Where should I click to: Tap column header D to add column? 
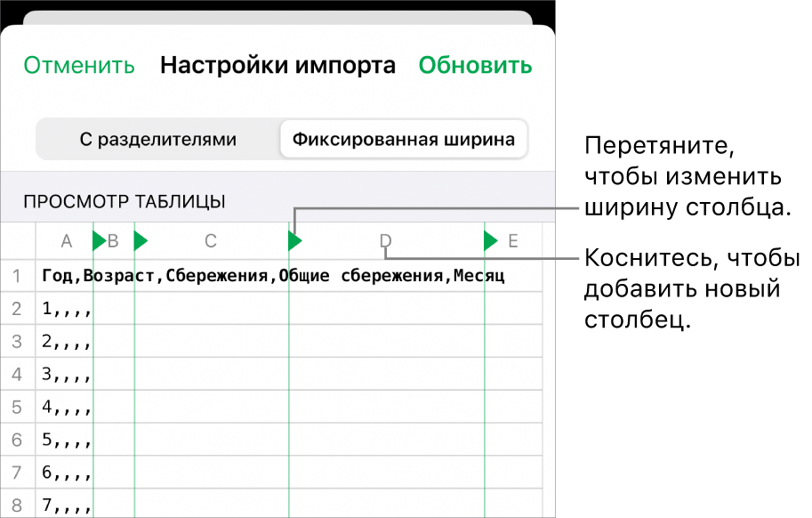click(x=386, y=241)
